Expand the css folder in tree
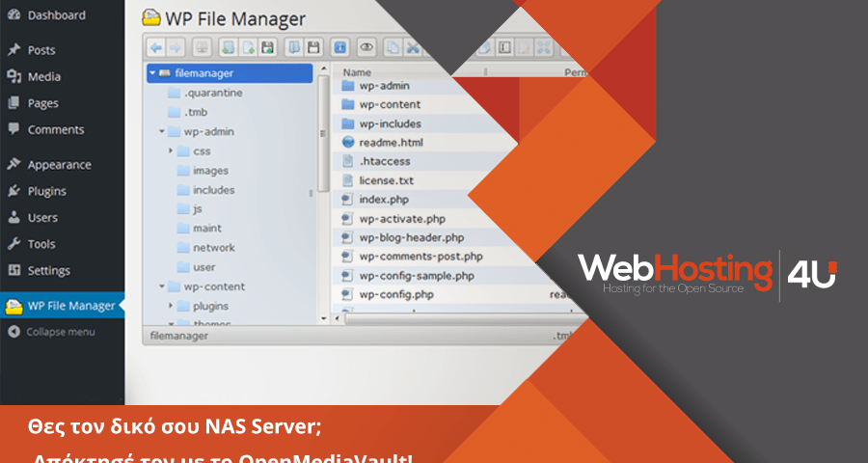 [172, 151]
